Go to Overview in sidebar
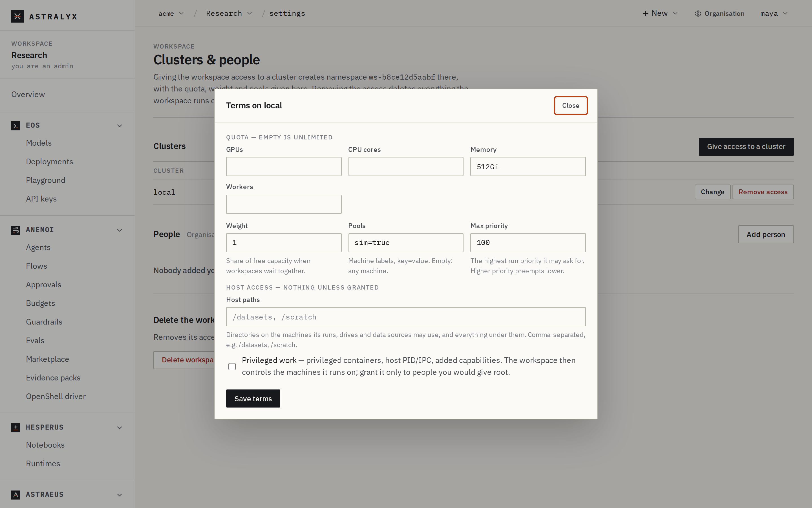This screenshot has height=508, width=812. (28, 95)
